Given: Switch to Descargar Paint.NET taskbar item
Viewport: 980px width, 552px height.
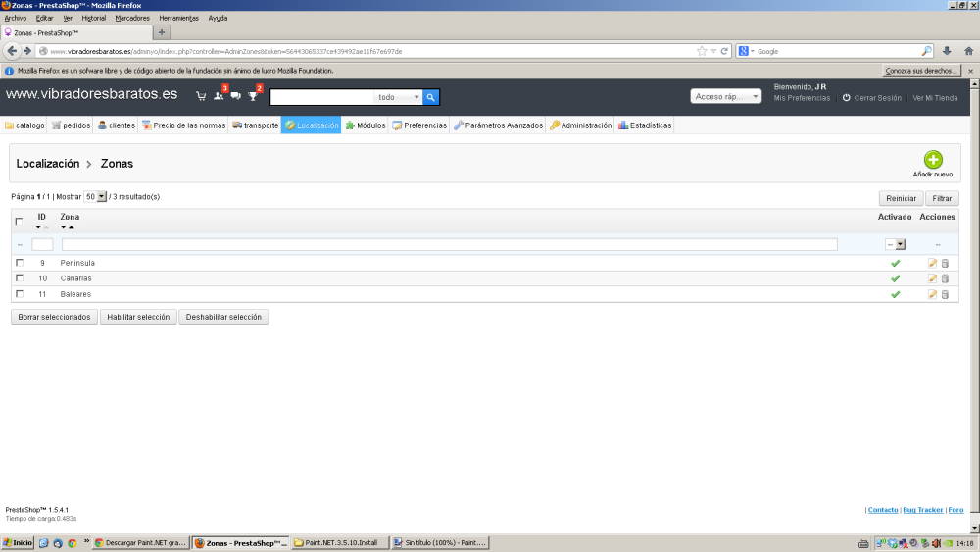Looking at the screenshot, I should point(140,542).
